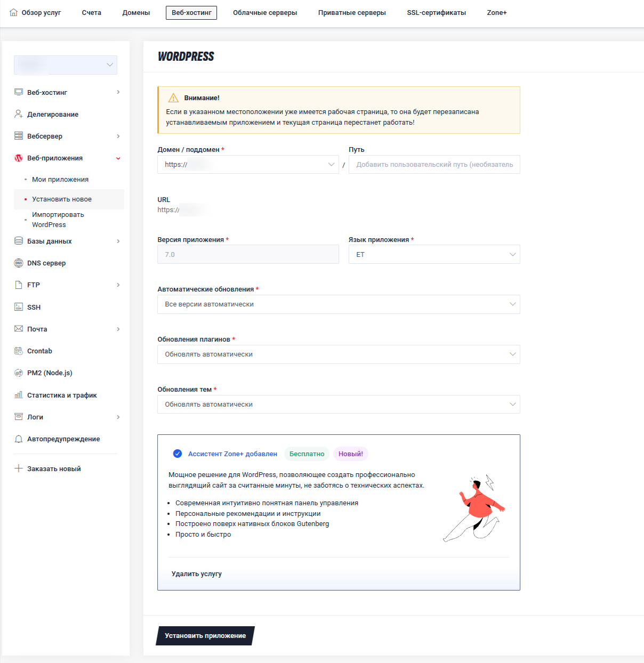Click the Ассистент Zone+ добавлен link text
The width and height of the screenshot is (644, 663).
232,454
